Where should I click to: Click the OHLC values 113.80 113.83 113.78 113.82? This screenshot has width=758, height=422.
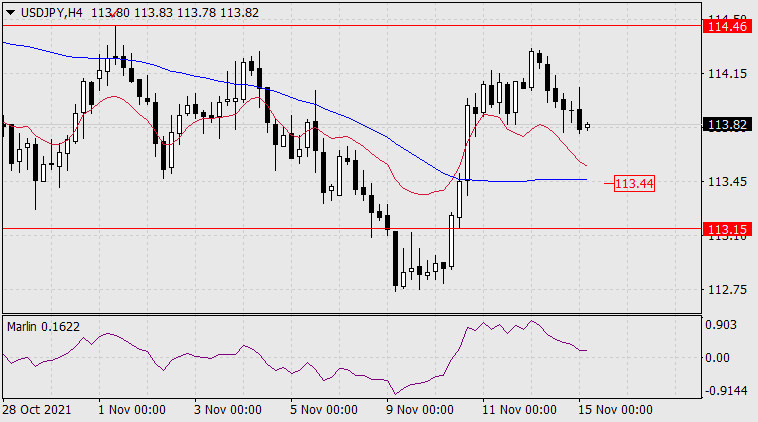175,13
